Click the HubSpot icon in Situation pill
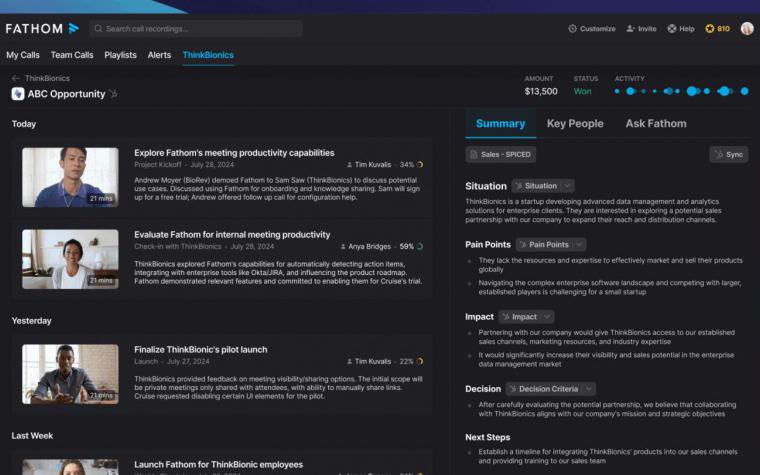Screen dimensions: 760x475 click(519, 186)
